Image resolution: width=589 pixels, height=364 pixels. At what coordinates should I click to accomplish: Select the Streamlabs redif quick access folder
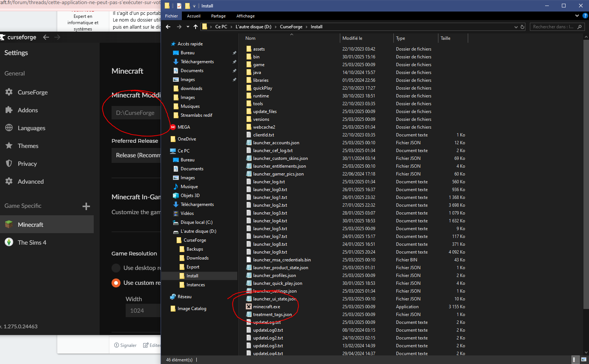(x=196, y=115)
